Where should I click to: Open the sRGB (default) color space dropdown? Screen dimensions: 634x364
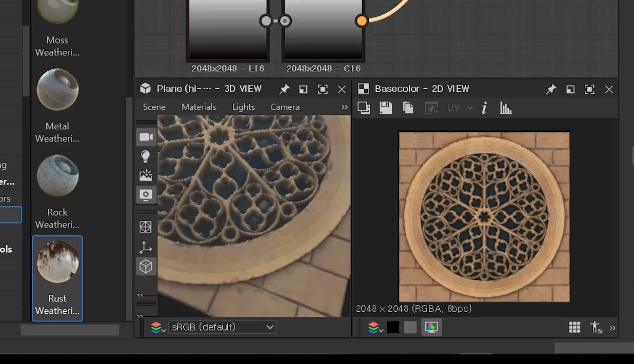pos(222,327)
